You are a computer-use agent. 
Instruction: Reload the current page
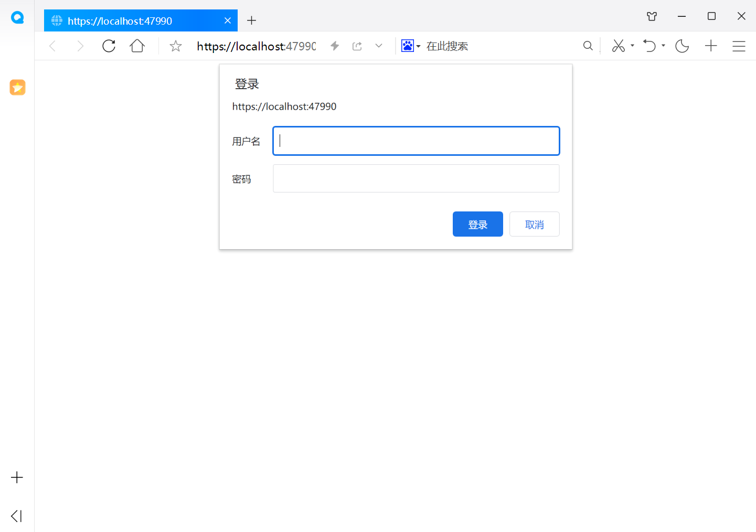tap(109, 46)
